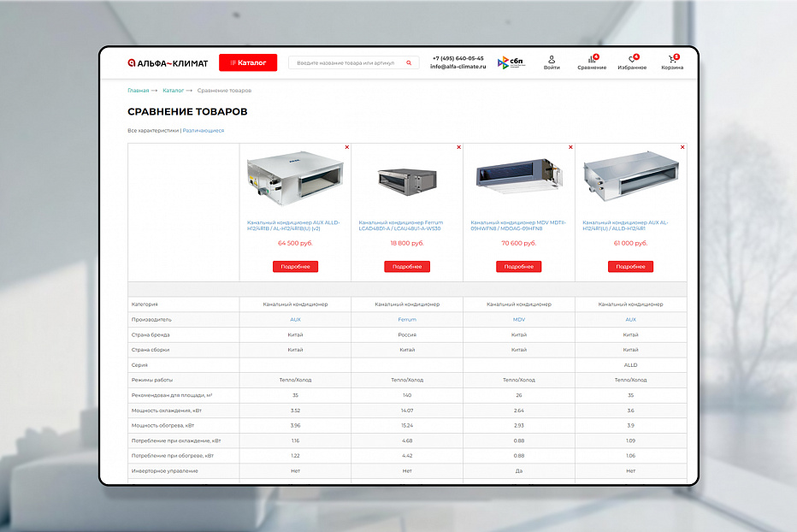Go to Каталог in the breadcrumbs
Image resolution: width=797 pixels, height=532 pixels.
tap(174, 91)
